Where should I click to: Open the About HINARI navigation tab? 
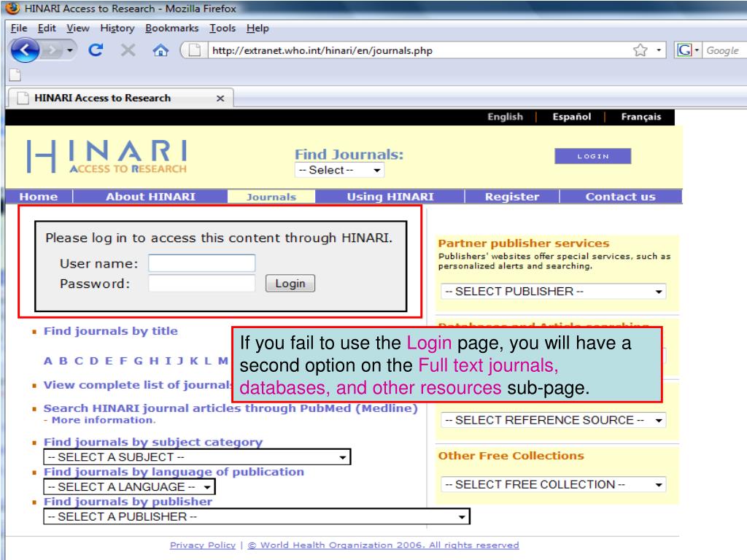[150, 196]
